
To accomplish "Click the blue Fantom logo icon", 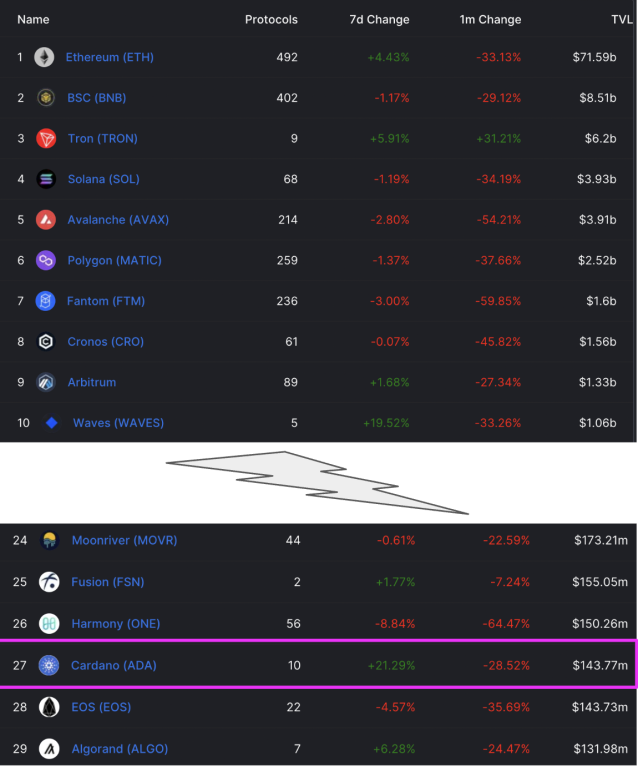I will pos(45,301).
